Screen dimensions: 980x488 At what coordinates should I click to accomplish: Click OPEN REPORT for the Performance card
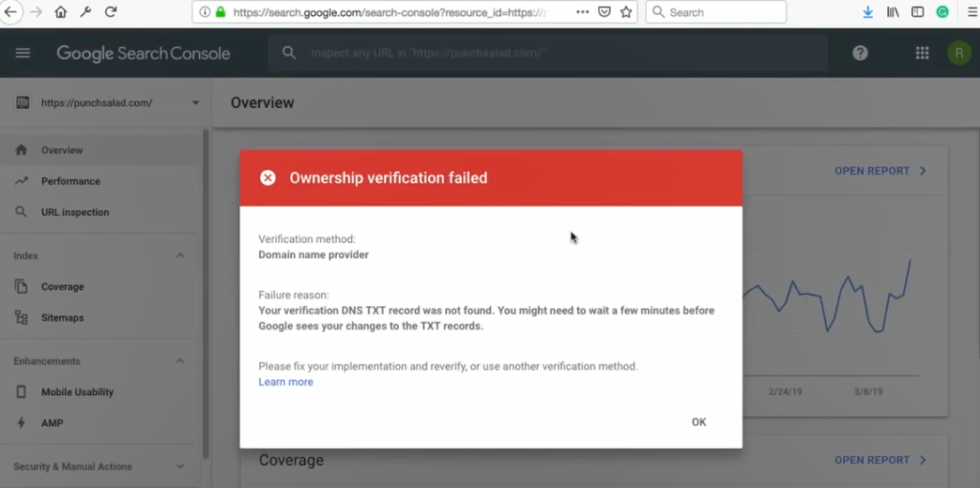[x=880, y=170]
